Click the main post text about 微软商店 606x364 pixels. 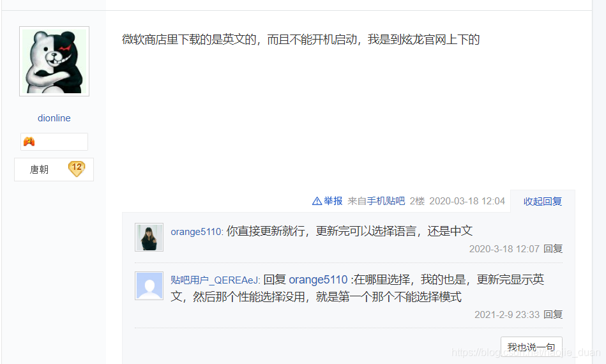[301, 40]
